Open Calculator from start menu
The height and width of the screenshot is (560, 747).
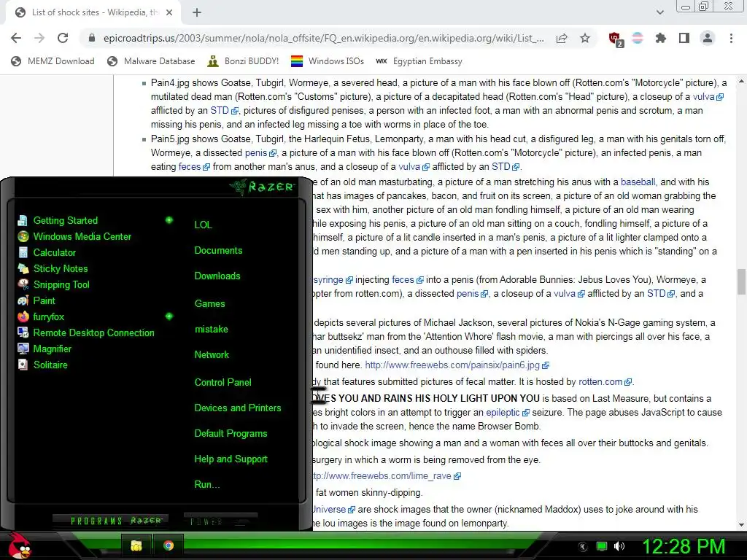coord(54,253)
